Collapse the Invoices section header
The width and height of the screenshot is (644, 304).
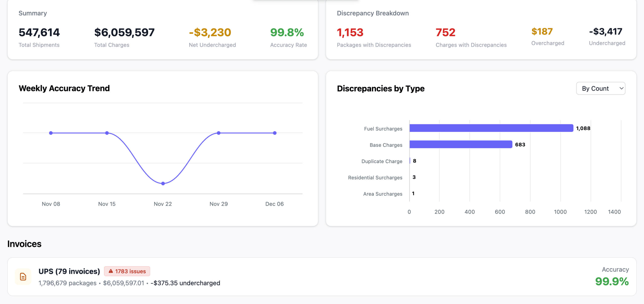pos(24,244)
